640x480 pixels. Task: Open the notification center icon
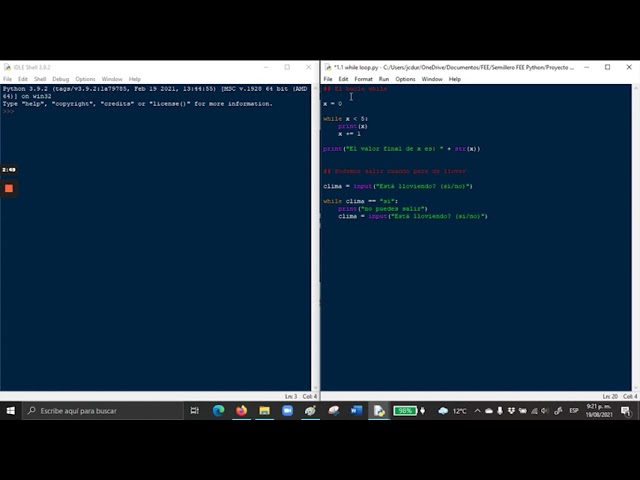626,411
